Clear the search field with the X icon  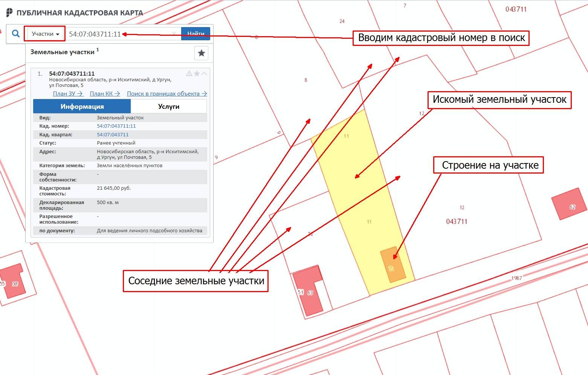tap(174, 34)
